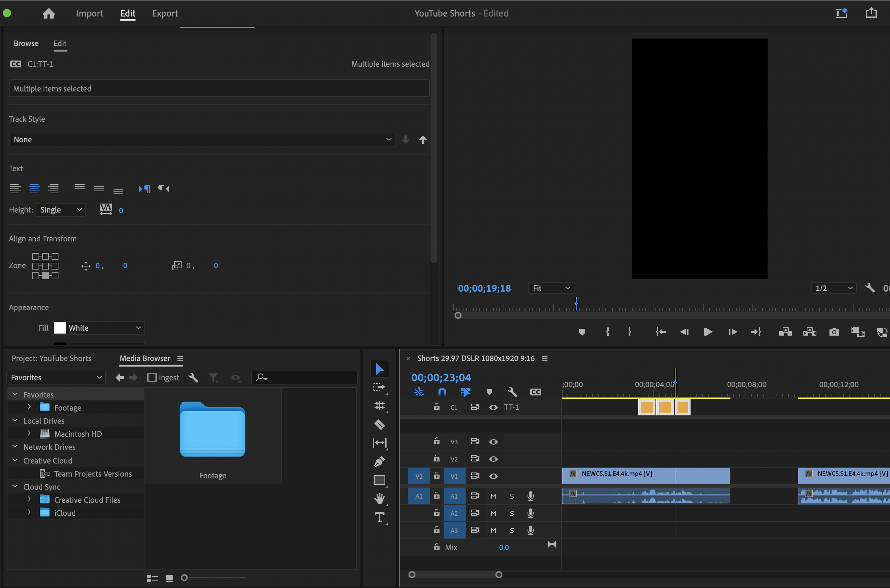Switch to the Export tab
This screenshot has height=588, width=890.
165,13
